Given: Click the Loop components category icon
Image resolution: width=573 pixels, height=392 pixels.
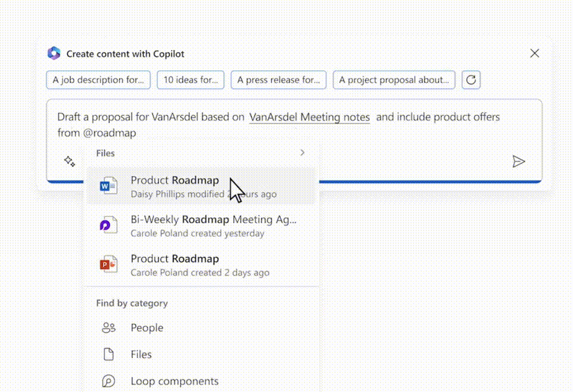Looking at the screenshot, I should coord(109,381).
